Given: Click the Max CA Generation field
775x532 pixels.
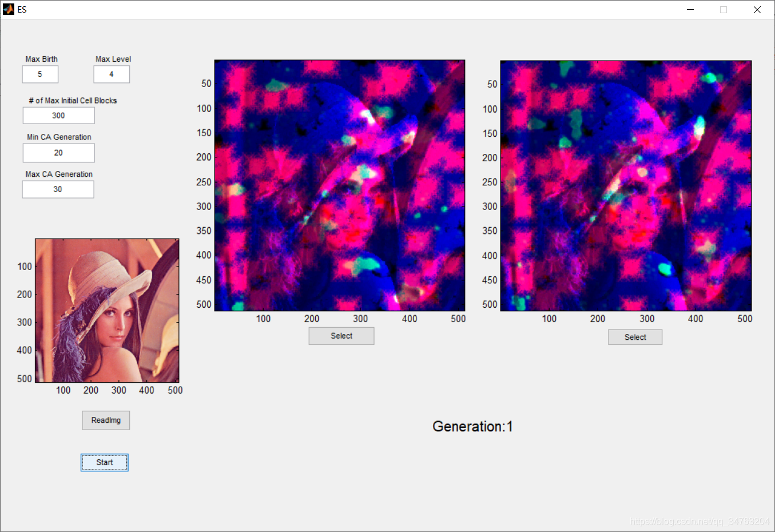Looking at the screenshot, I should pyautogui.click(x=58, y=189).
